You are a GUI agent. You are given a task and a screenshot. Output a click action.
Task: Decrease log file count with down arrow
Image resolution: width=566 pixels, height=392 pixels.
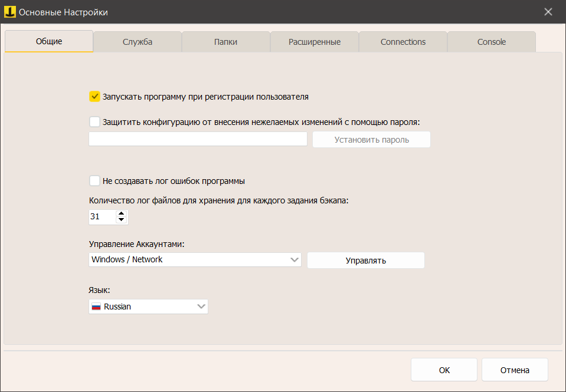(122, 220)
